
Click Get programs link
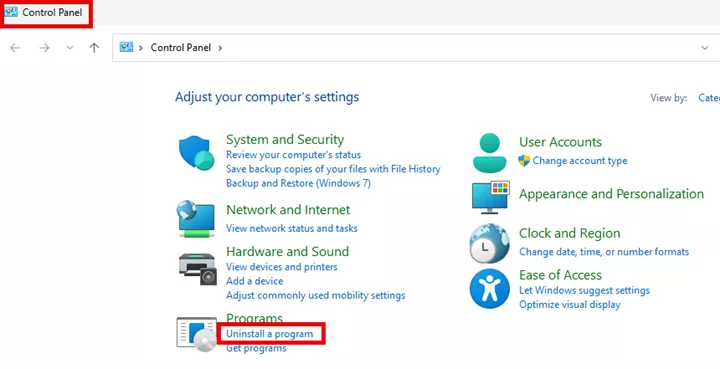point(256,348)
